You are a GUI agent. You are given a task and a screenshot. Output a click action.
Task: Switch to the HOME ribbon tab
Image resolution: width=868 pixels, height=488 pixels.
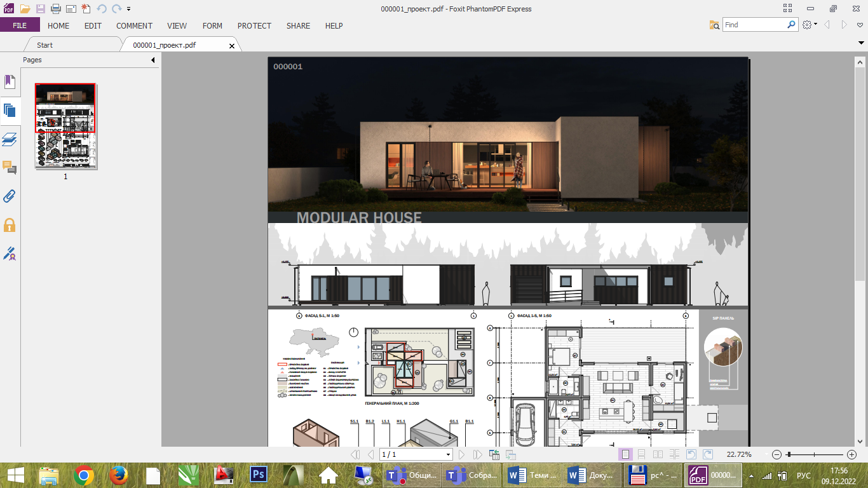[58, 26]
